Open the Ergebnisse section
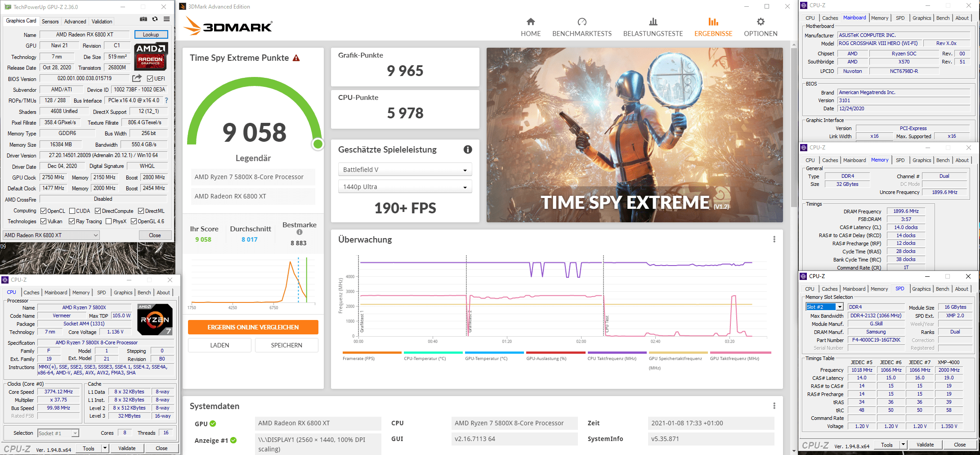The image size is (980, 455). (713, 27)
